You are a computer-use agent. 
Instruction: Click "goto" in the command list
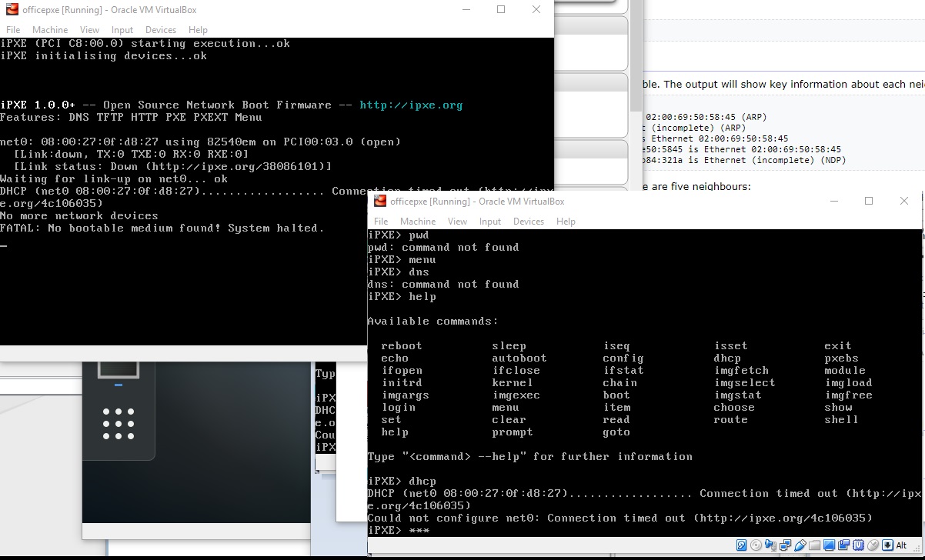click(x=616, y=432)
